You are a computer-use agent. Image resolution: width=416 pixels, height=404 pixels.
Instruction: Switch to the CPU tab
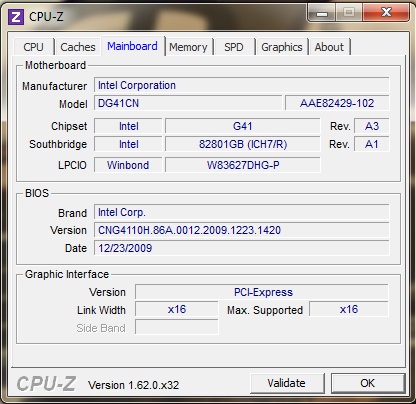tap(34, 47)
